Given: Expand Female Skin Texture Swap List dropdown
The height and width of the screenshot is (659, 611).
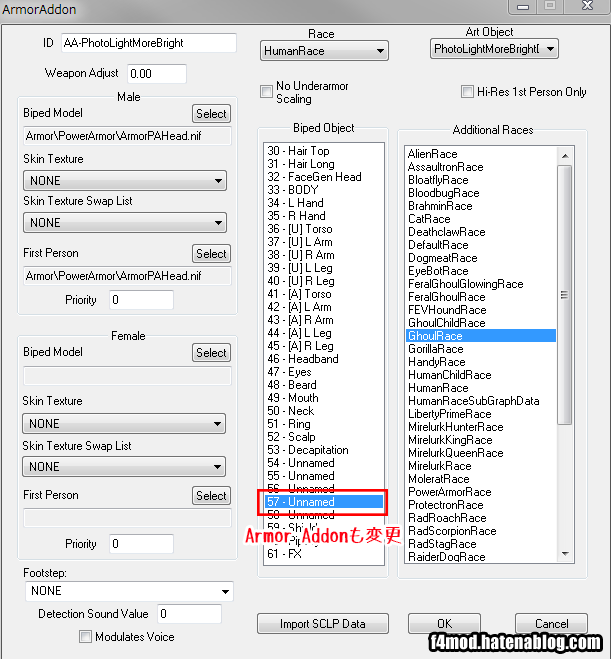Looking at the screenshot, I should 124,467.
